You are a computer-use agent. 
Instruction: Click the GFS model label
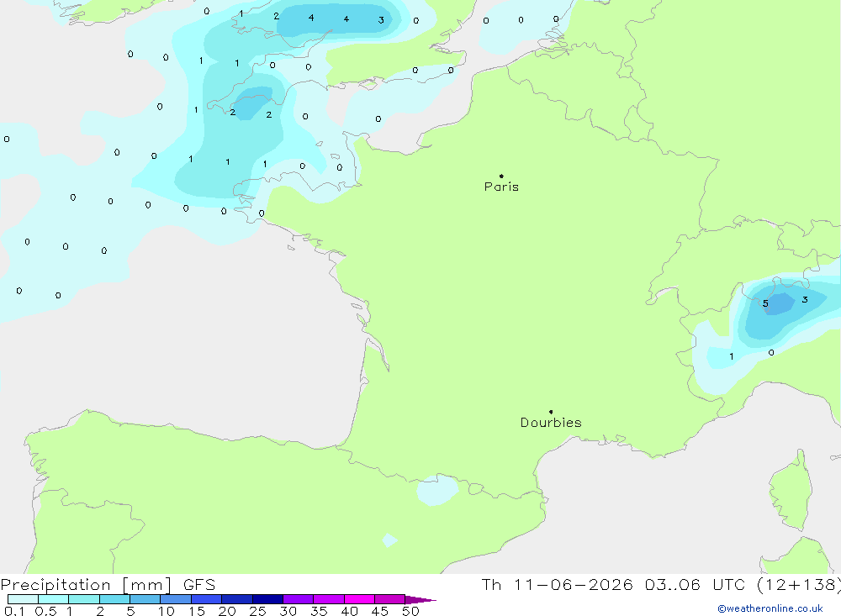pyautogui.click(x=199, y=585)
